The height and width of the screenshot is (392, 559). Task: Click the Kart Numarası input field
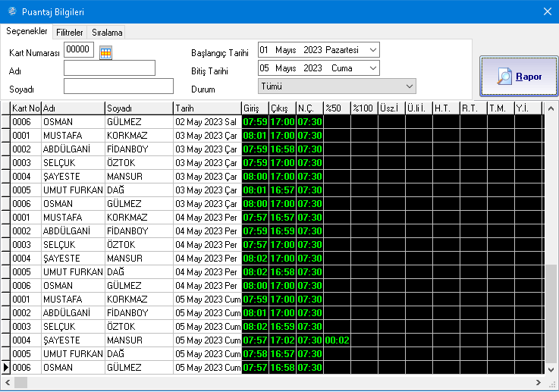click(79, 50)
